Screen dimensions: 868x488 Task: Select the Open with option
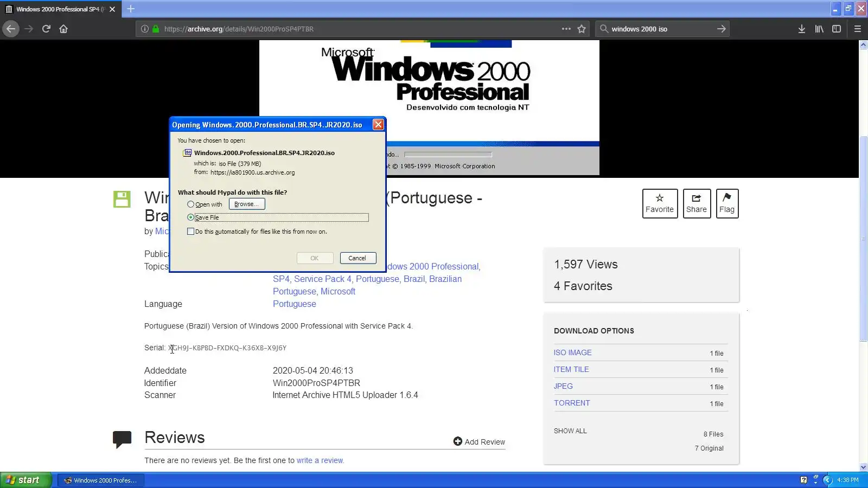click(190, 204)
